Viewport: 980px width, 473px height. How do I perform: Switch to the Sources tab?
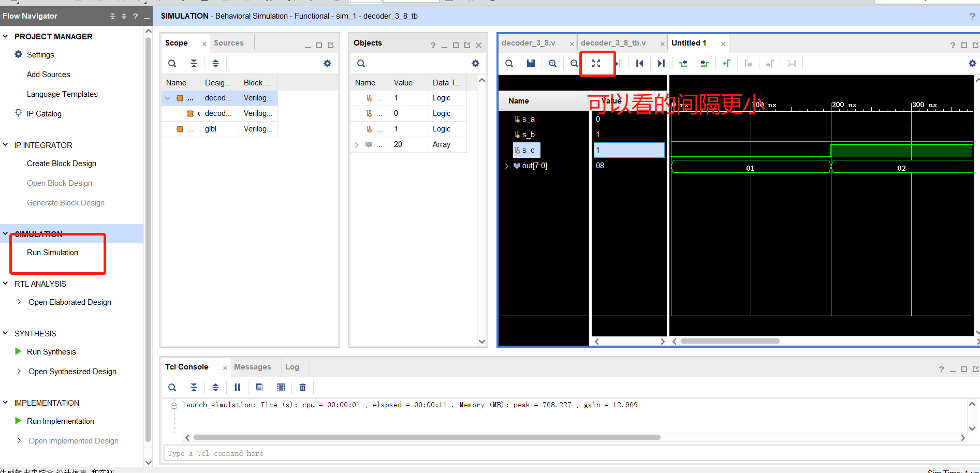[228, 43]
